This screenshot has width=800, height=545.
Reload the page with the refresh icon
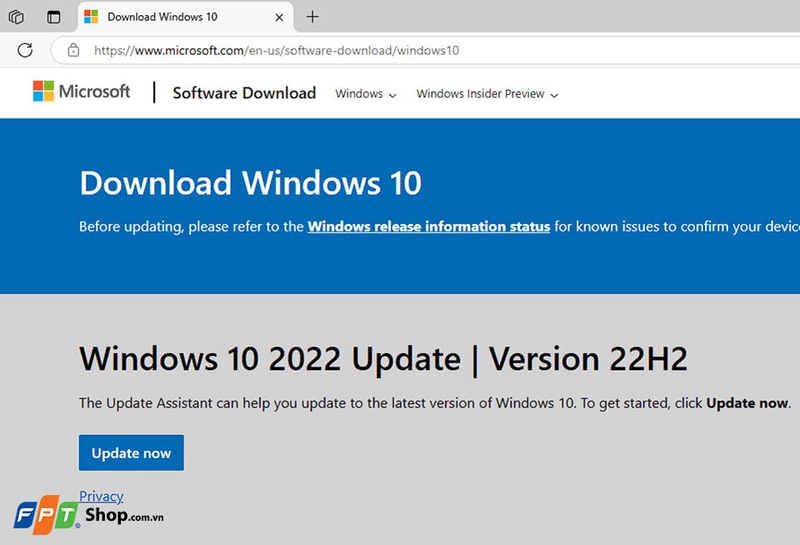(x=25, y=50)
